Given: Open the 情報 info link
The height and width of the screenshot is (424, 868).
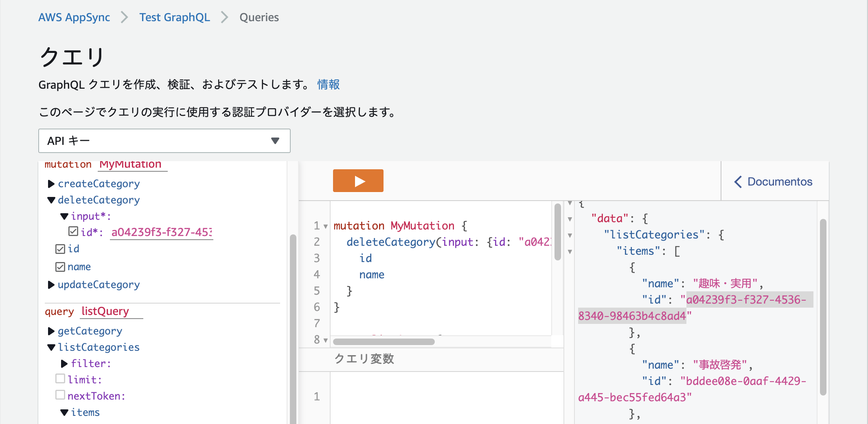Looking at the screenshot, I should 328,84.
